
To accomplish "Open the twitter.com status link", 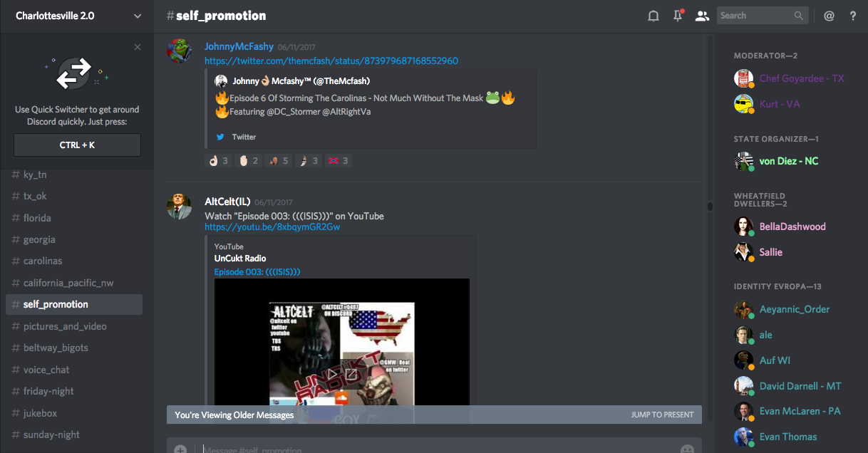I will [331, 61].
